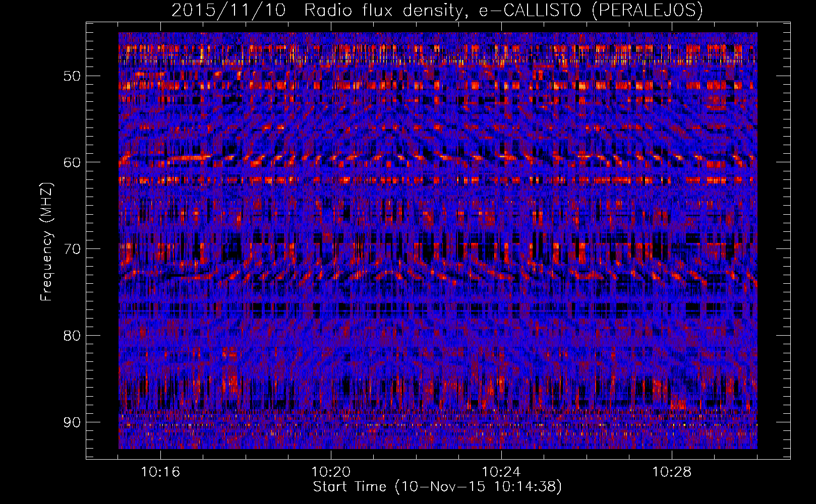This screenshot has height=504, width=816.
Task: Click the 90 frequency tick label
Action: pos(72,422)
